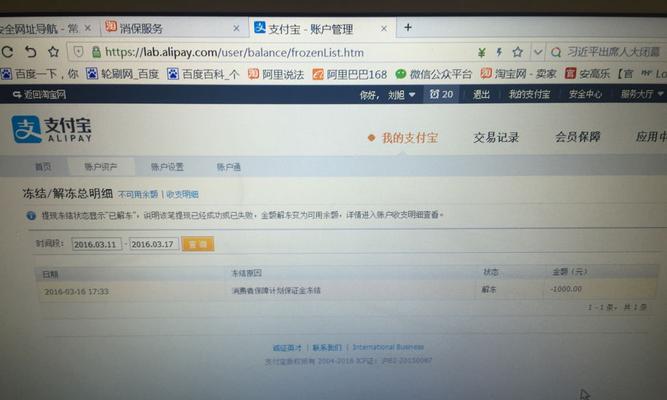Click the yen currency icon in address bar
667x400 pixels.
[482, 52]
